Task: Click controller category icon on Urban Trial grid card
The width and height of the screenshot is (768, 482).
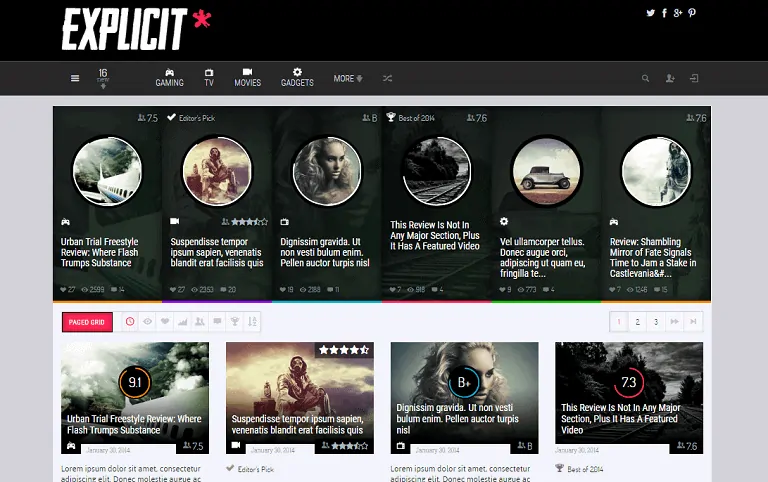Action: [71, 446]
